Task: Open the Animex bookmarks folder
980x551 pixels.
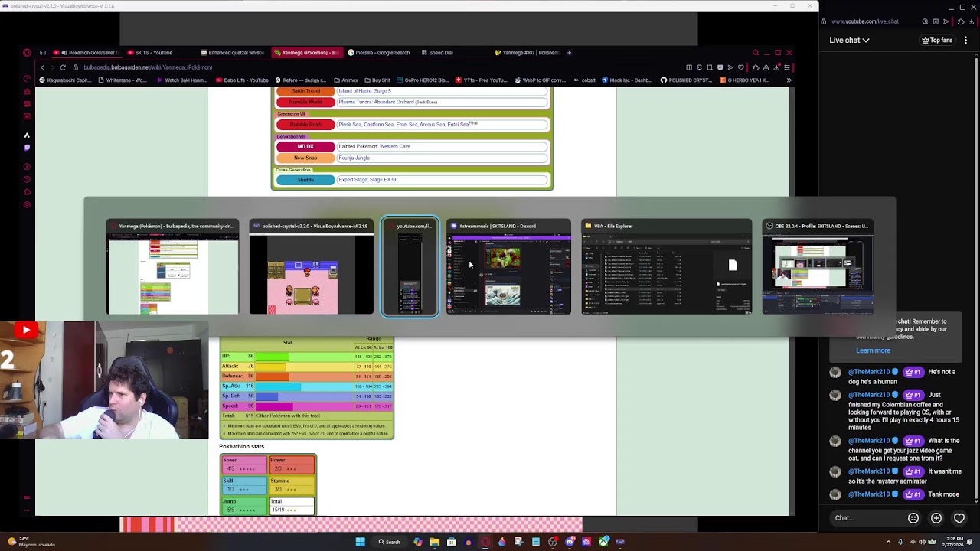Action: 345,80
